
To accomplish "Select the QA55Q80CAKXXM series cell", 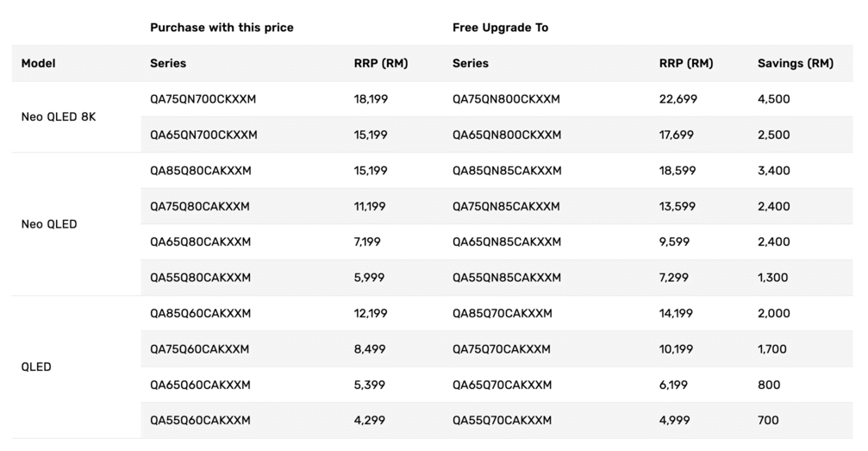I will (200, 278).
